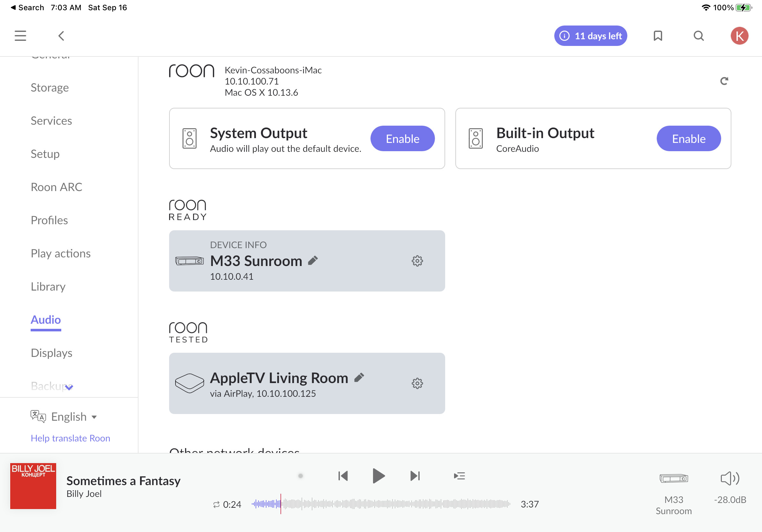
Task: Open the hamburger navigation menu
Action: coord(20,36)
